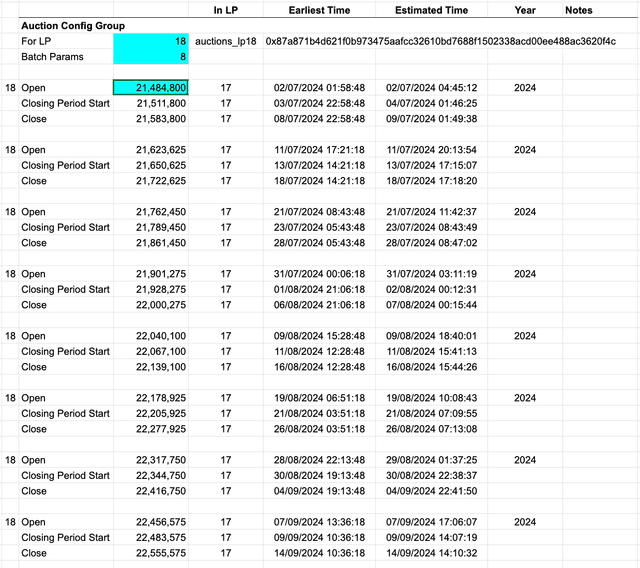Image resolution: width=640 pixels, height=568 pixels.
Task: Select the cyan Open cell 21,484,800
Action: pyautogui.click(x=150, y=88)
